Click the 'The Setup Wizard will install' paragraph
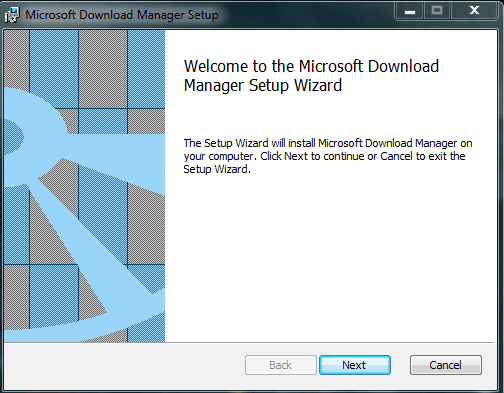The height and width of the screenshot is (393, 504). coord(328,156)
